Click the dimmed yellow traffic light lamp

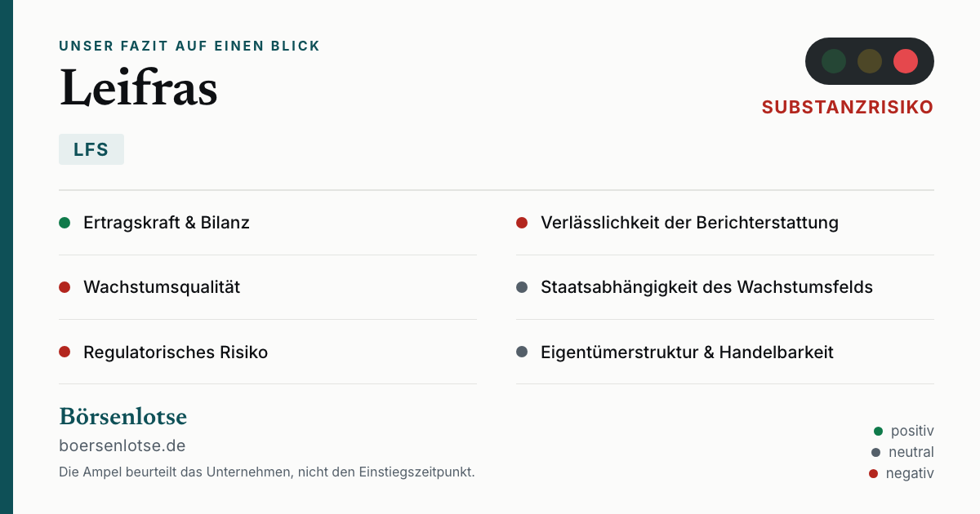click(x=870, y=61)
